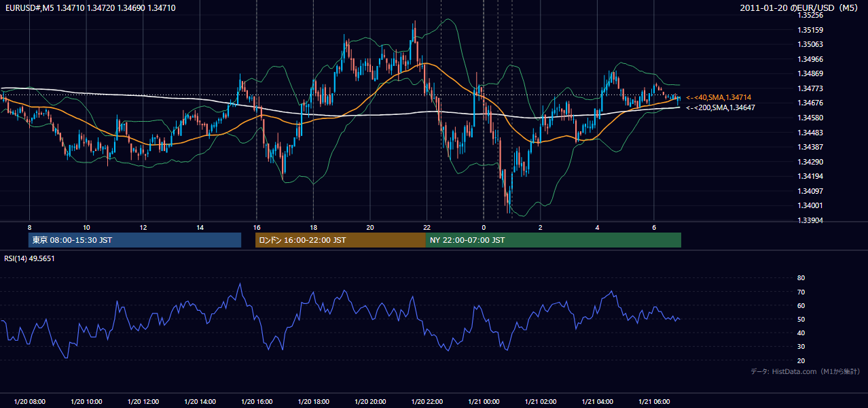Screen dimensions: 868x408
Task: Click the 200 SMA 1.34647 label
Action: click(720, 107)
